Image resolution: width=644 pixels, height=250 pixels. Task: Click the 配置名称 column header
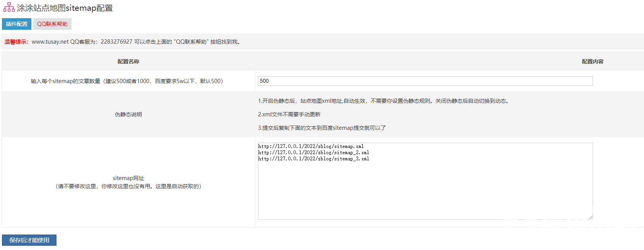(x=128, y=61)
